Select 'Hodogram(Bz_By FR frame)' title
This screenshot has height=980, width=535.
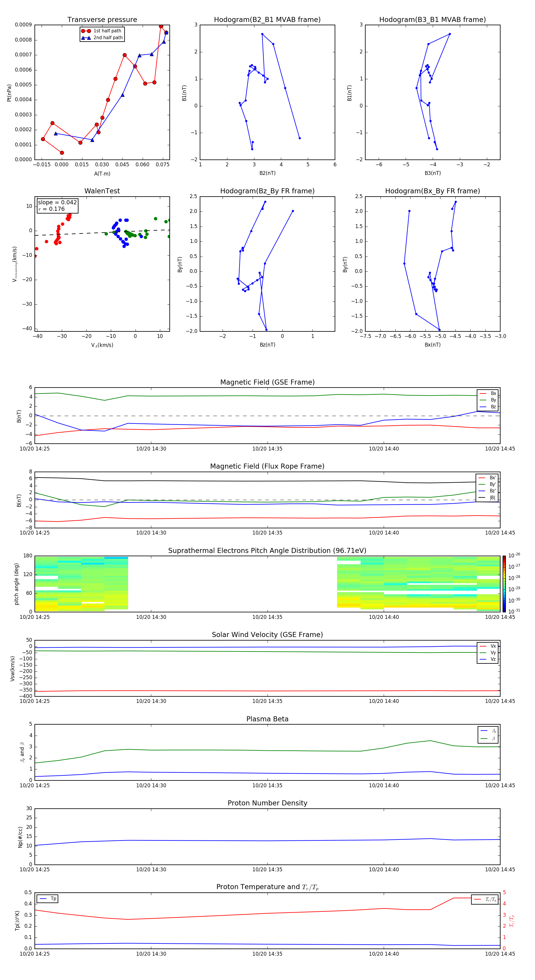pos(267,191)
